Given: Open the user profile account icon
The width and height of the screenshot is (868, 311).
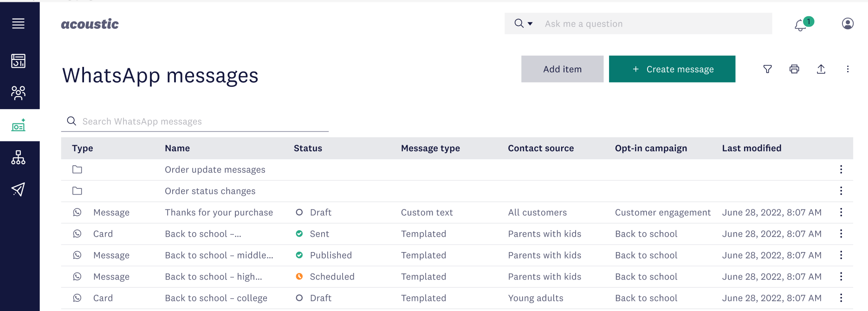Looking at the screenshot, I should coord(848,24).
